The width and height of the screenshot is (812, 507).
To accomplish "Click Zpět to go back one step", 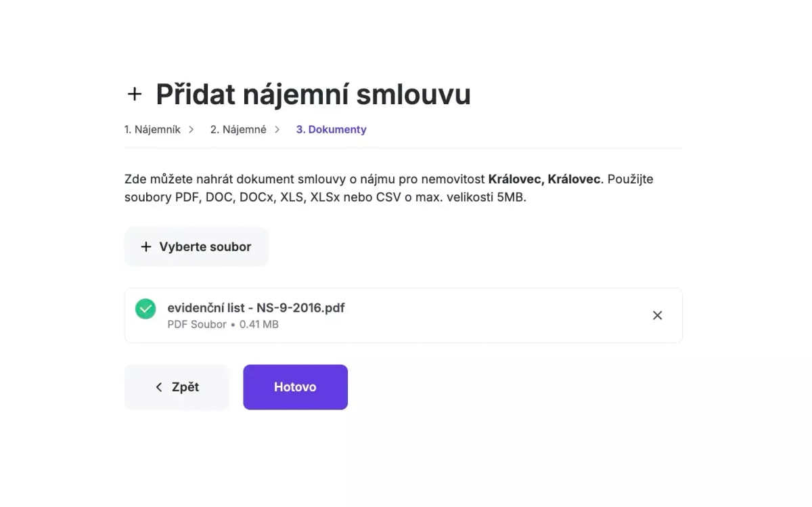I will pyautogui.click(x=177, y=387).
